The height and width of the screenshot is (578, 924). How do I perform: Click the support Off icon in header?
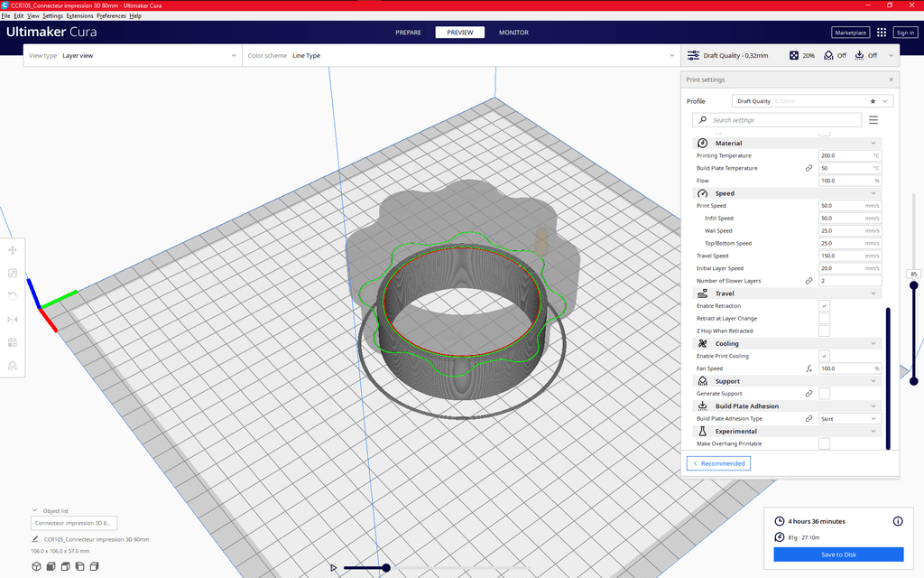pos(828,55)
